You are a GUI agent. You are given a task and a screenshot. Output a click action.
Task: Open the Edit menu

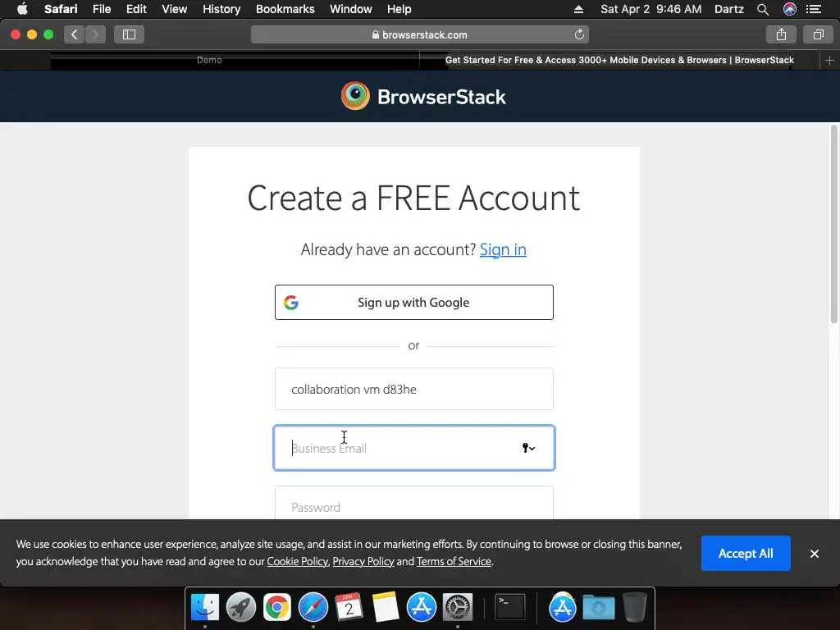136,9
